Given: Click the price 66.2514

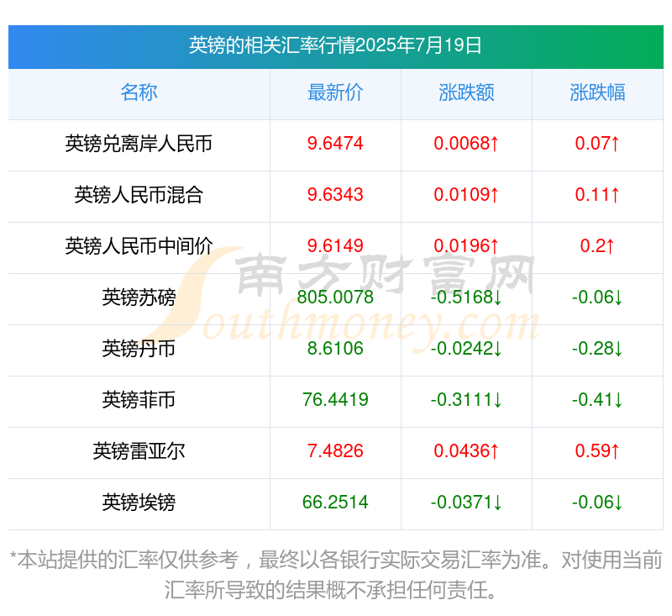Looking at the screenshot, I should point(335,503).
